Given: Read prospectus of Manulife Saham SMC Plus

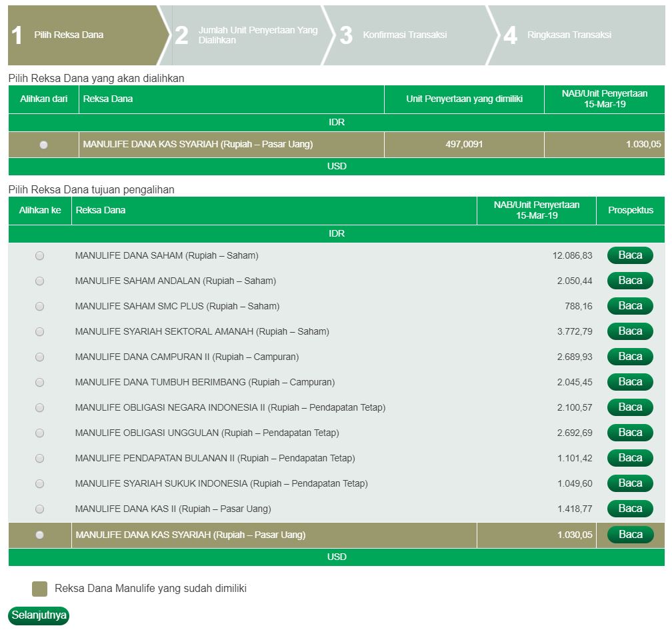Looking at the screenshot, I should pyautogui.click(x=630, y=306).
